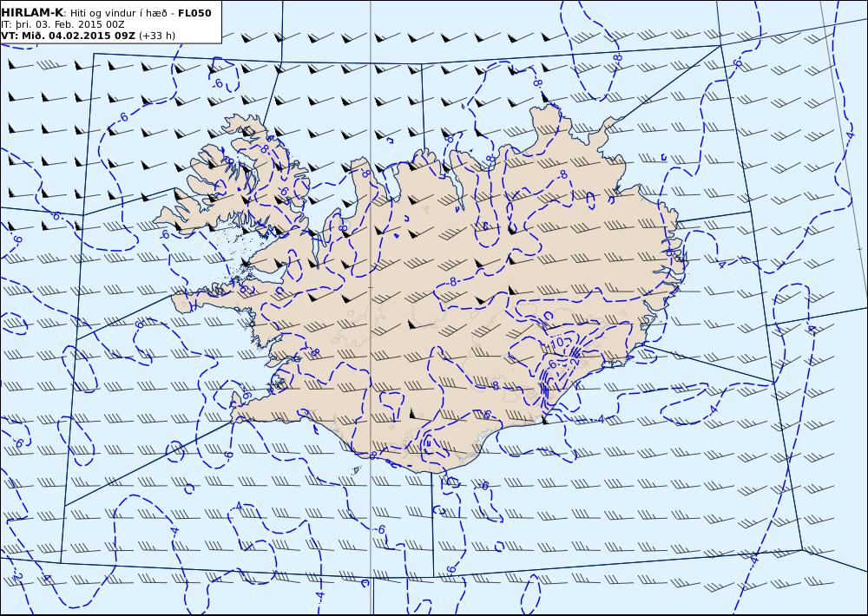Click the (+33 h) forecast offset text
The image size is (868, 616).
[156, 36]
